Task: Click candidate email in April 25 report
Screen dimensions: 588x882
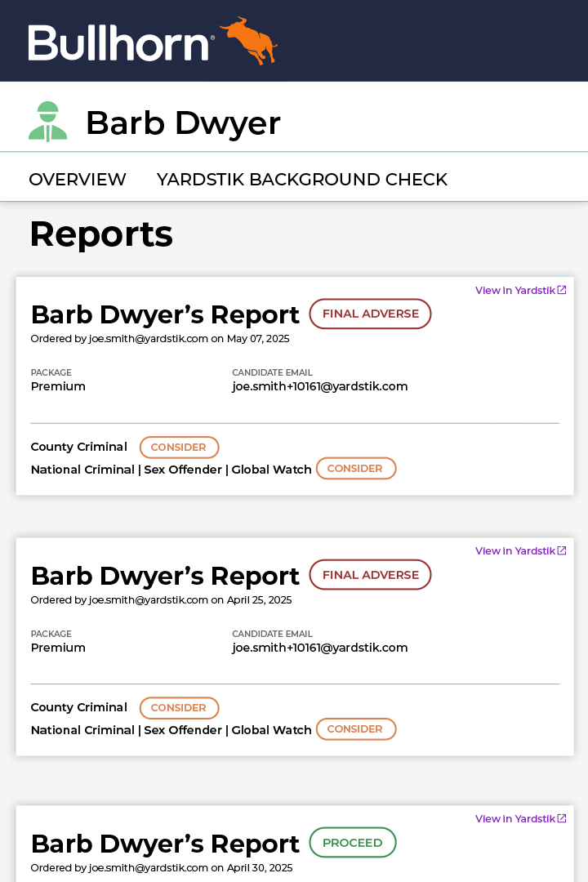Action: tap(319, 648)
